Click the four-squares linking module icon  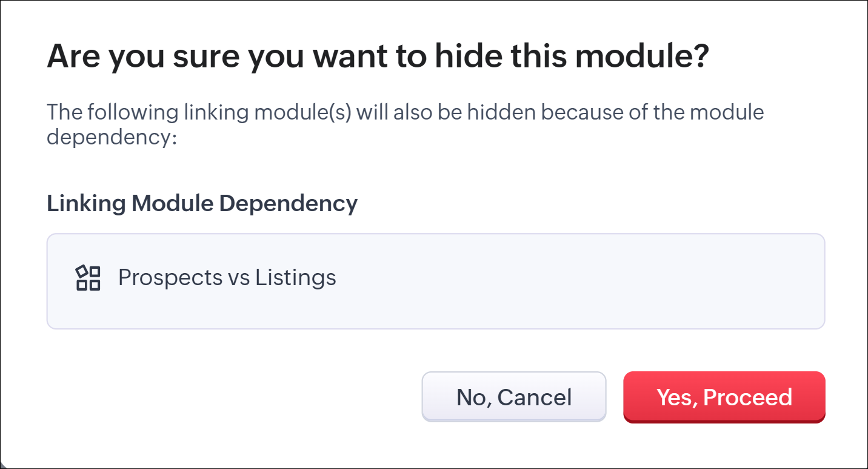(x=88, y=278)
